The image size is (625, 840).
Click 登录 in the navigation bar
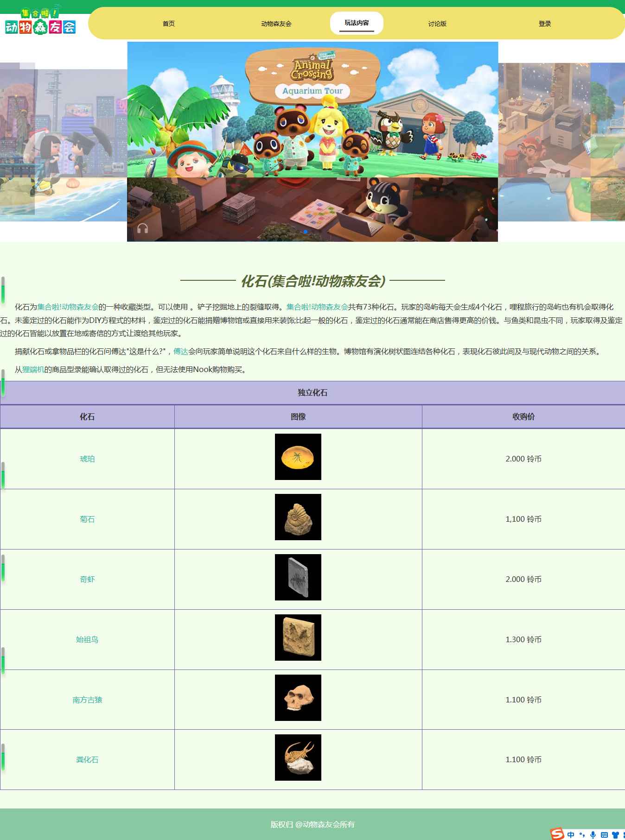(545, 24)
